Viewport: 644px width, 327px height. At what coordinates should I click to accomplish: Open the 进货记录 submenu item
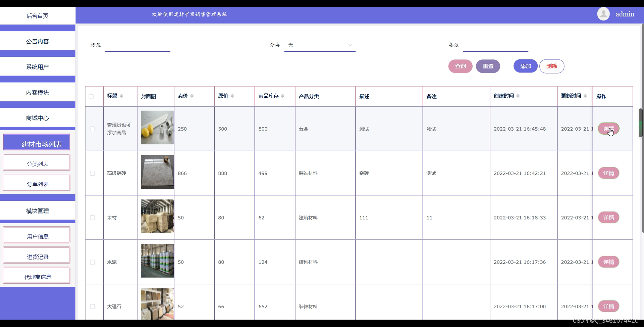coord(37,255)
